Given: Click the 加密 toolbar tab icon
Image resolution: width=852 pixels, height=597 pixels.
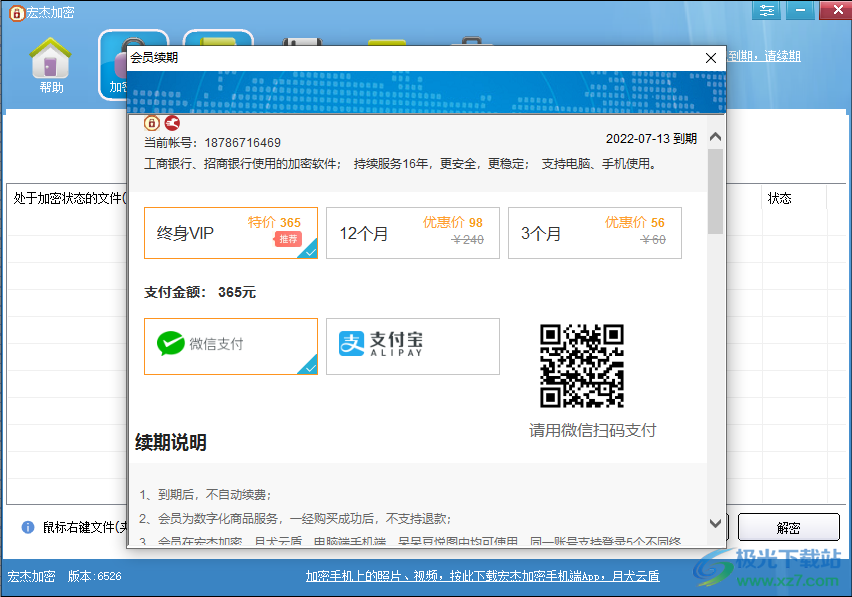Looking at the screenshot, I should 113,65.
